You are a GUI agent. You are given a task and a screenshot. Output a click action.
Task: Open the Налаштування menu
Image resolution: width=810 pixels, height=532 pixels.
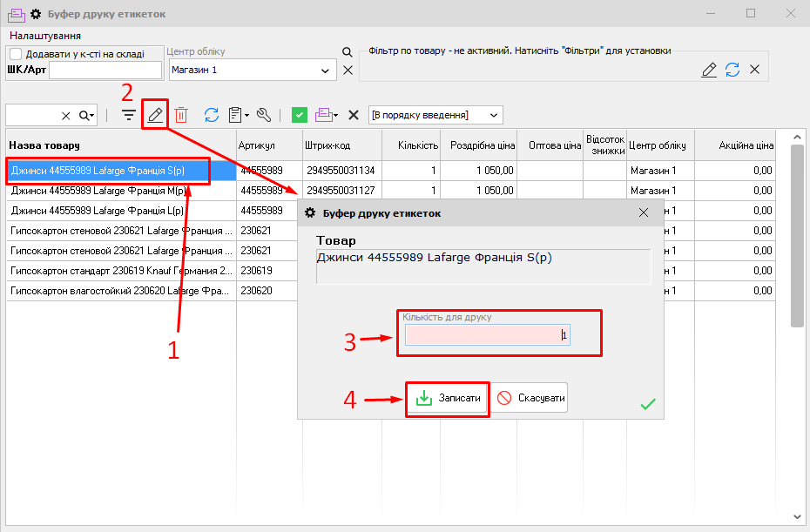[45, 36]
